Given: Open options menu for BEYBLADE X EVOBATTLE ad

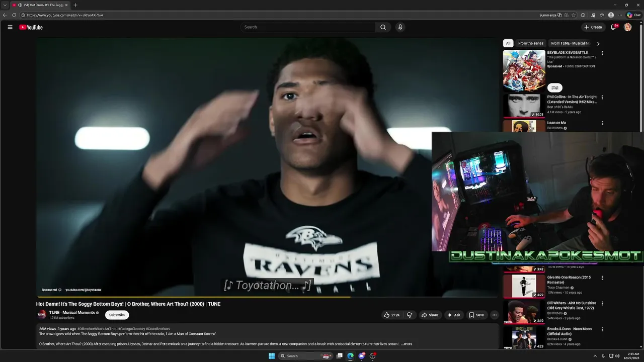Looking at the screenshot, I should click(x=602, y=53).
